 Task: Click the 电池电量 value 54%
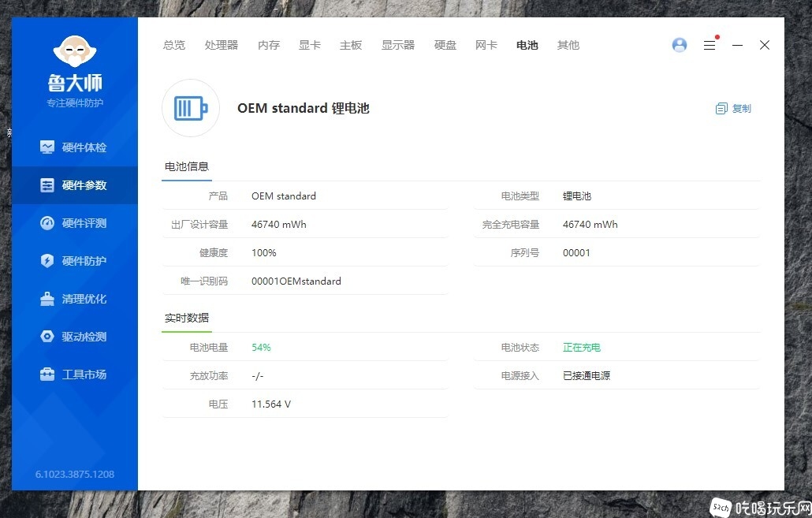[x=261, y=347]
